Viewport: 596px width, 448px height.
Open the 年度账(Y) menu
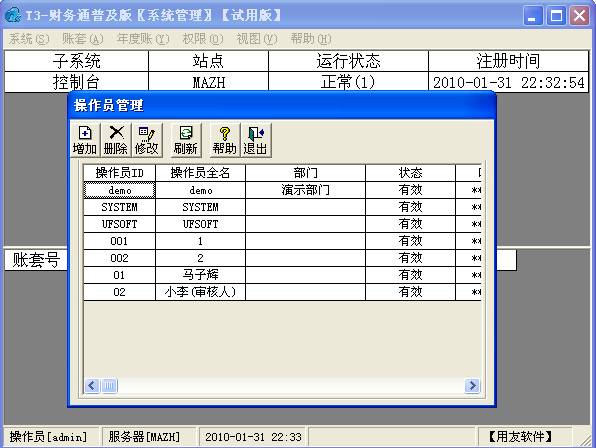[143, 39]
